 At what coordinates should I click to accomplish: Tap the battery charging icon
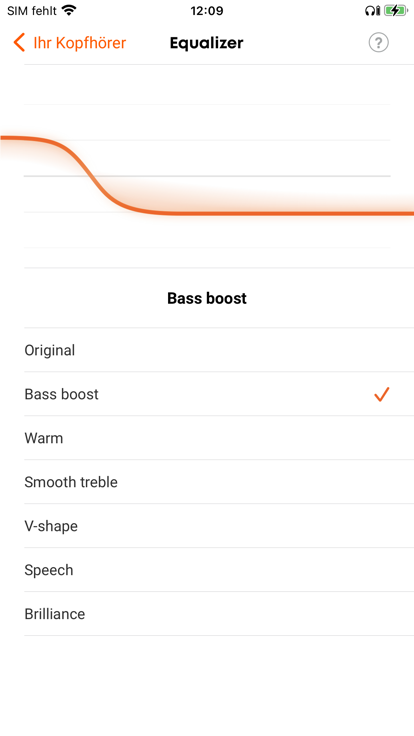tap(396, 10)
